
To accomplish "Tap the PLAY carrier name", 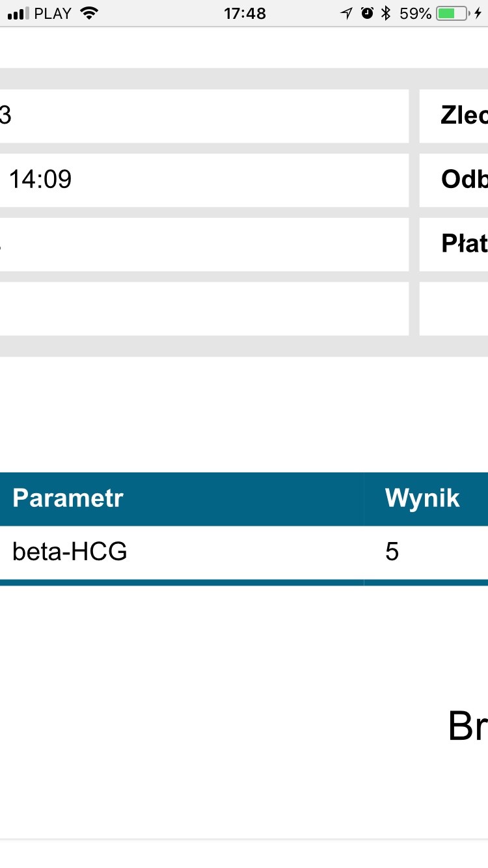I will [x=53, y=13].
